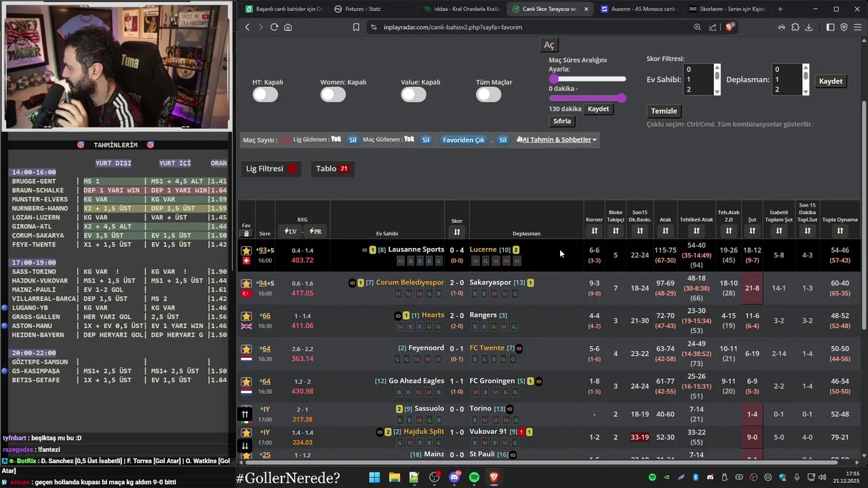Click the trash icon under the Fav header
868x488 pixels.
(246, 234)
